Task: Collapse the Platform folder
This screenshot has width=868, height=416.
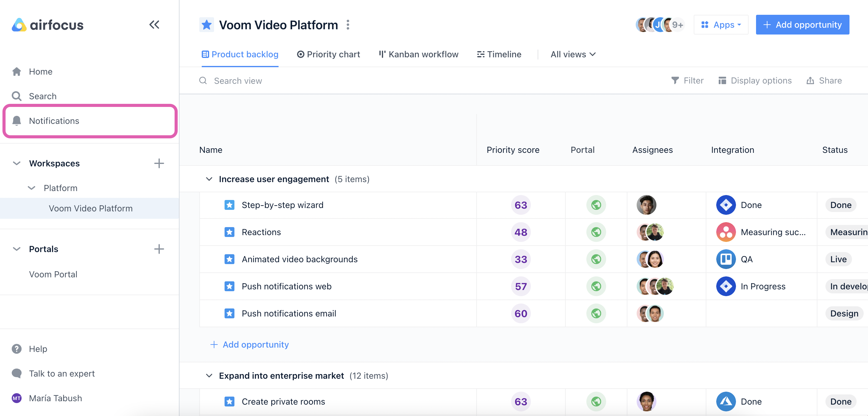Action: pos(31,188)
